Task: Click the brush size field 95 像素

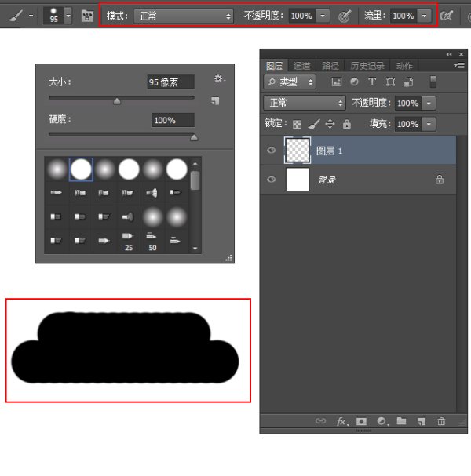Action: click(x=171, y=82)
